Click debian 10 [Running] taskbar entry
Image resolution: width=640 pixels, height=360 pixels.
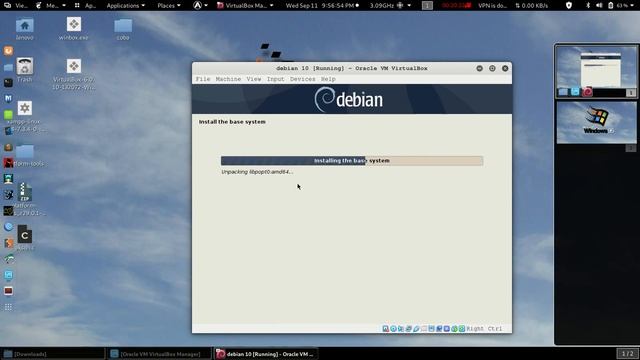266,354
